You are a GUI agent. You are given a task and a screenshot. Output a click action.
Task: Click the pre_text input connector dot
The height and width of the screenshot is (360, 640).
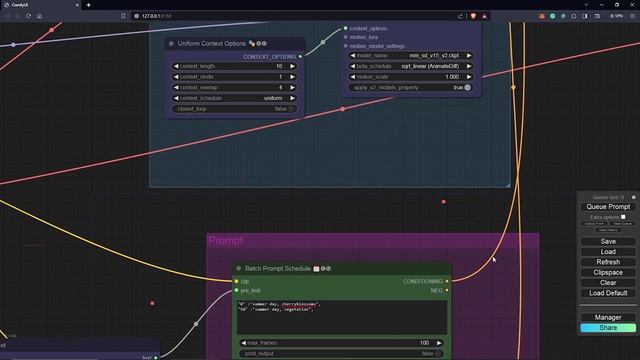tap(236, 290)
